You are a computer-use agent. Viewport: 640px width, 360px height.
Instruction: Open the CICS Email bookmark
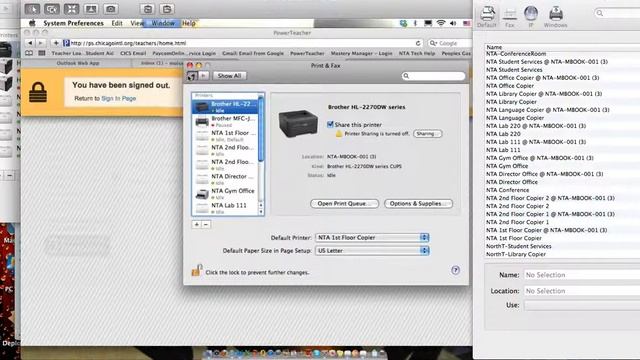tap(133, 53)
